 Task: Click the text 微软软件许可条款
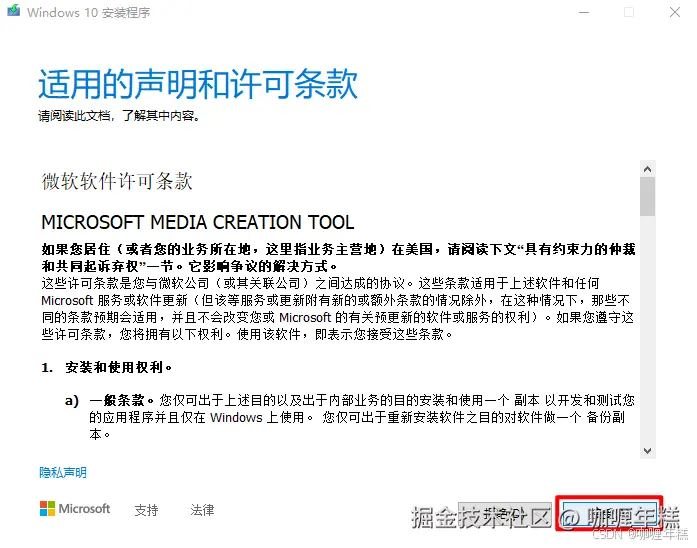pos(117,181)
